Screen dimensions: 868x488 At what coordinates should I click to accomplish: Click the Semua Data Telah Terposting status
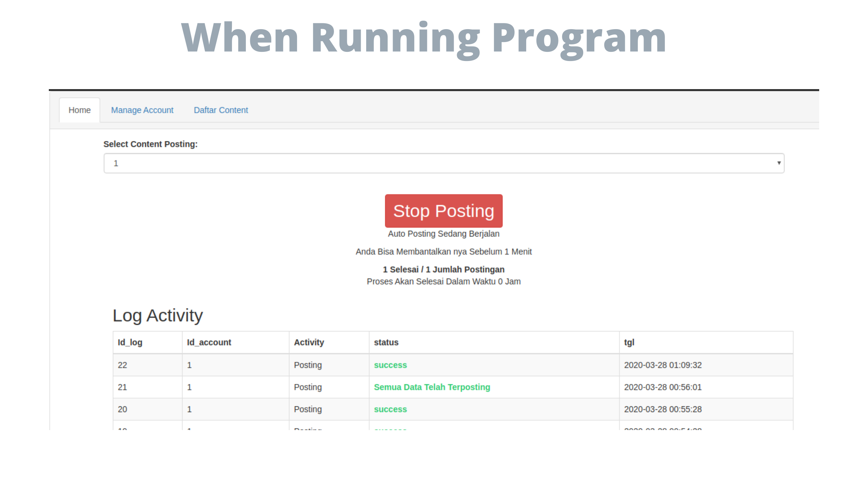tap(432, 387)
